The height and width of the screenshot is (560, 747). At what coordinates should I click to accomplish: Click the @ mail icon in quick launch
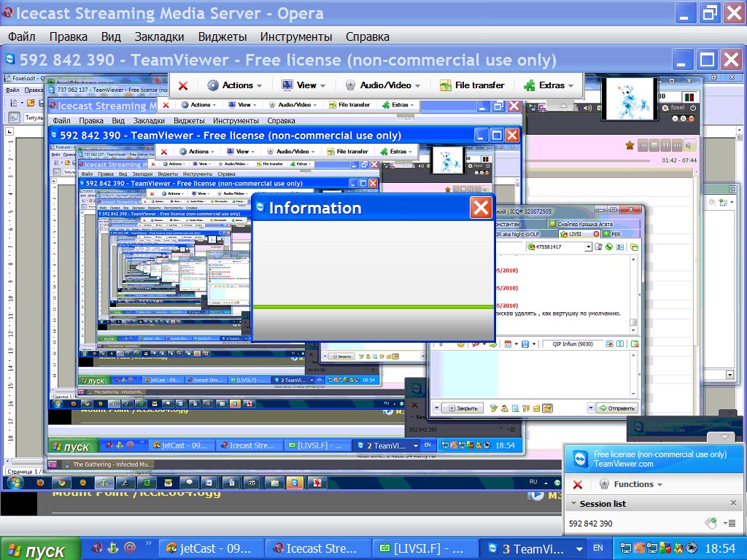[130, 548]
